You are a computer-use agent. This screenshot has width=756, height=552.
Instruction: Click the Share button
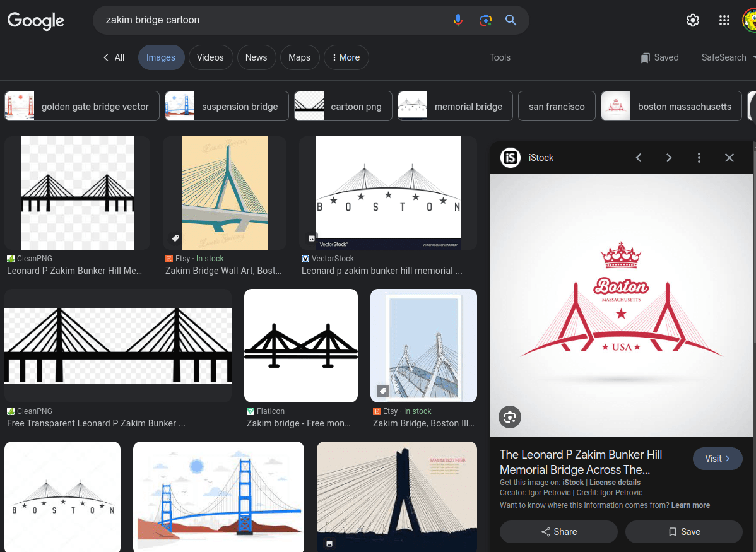[559, 532]
